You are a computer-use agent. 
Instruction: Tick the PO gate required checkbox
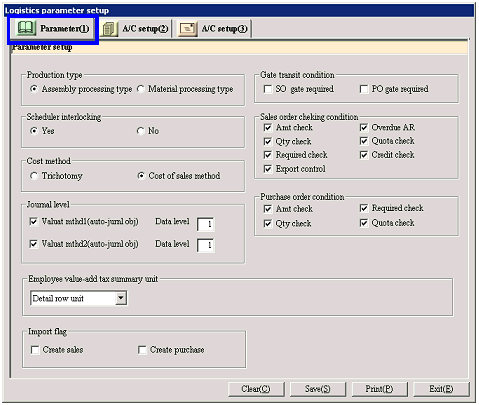[x=364, y=89]
